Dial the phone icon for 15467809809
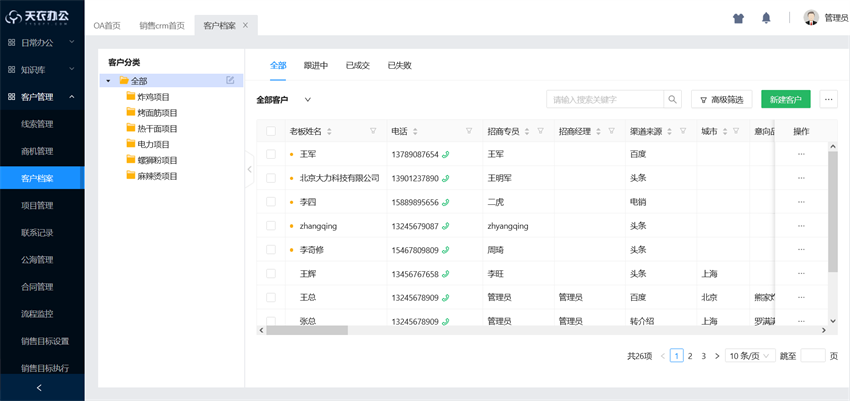The width and height of the screenshot is (850, 401). click(x=446, y=250)
